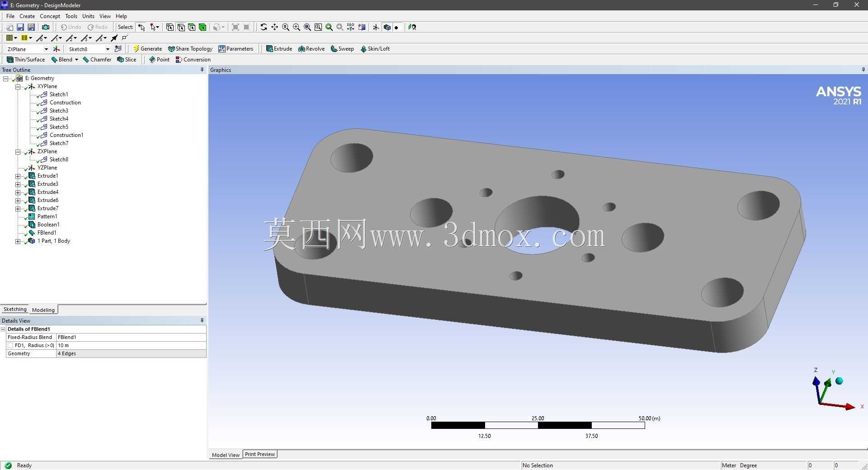The image size is (868, 470).
Task: Toggle Display Model cube icon
Action: coord(387,27)
